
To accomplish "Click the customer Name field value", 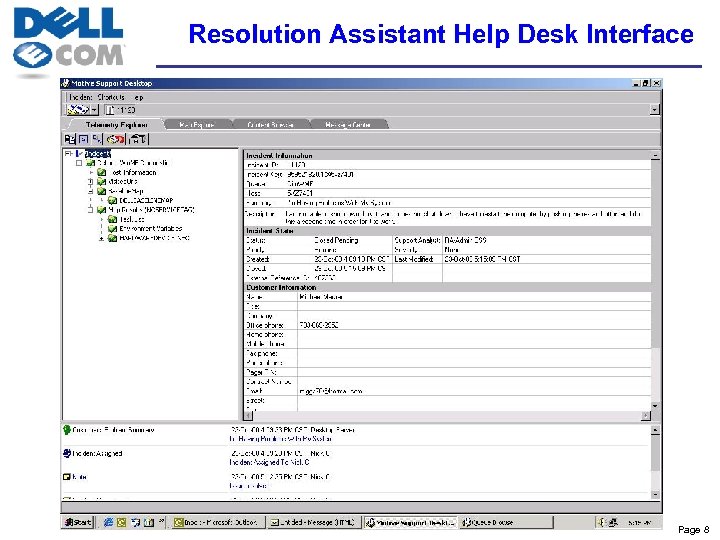I will click(x=321, y=297).
